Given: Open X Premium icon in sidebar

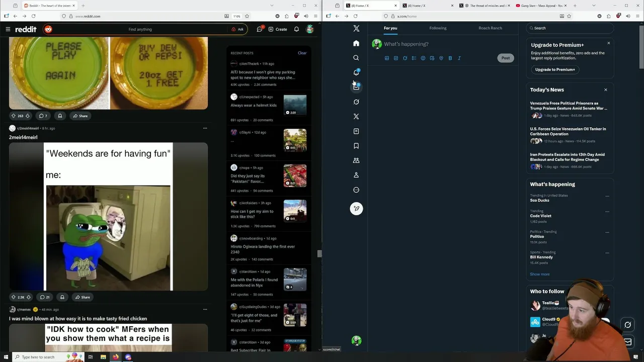Looking at the screenshot, I should point(356,116).
